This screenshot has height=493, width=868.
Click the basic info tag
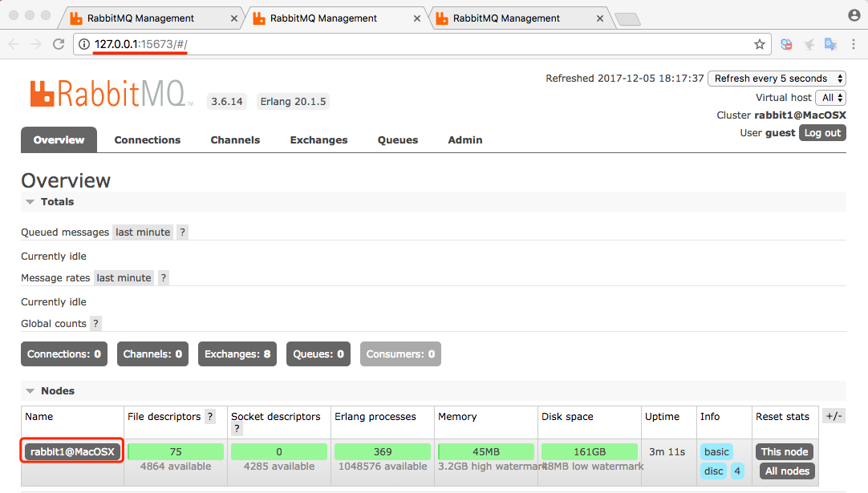click(716, 451)
